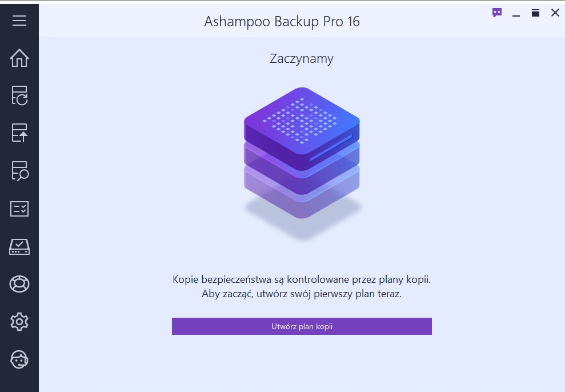Screen dimensions: 565x392
Task: Open restore icon with upward arrow
Action: 19,133
